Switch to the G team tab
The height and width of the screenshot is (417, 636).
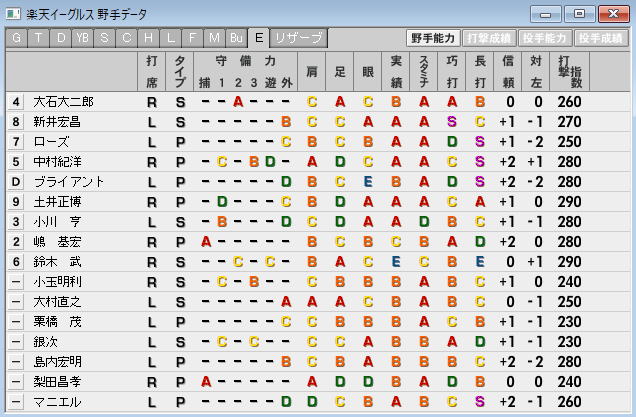pos(17,37)
